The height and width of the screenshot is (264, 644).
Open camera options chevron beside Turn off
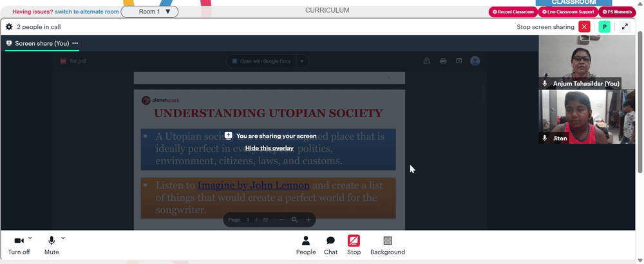coord(30,238)
